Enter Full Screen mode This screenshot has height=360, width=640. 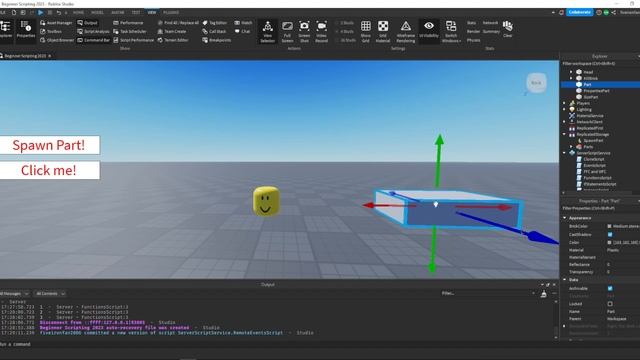[x=287, y=31]
